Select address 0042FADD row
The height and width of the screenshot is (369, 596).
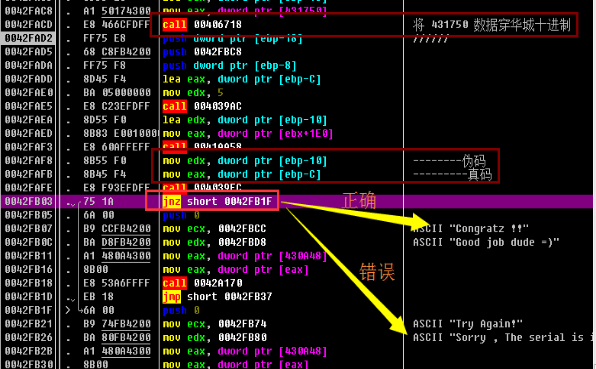29,79
